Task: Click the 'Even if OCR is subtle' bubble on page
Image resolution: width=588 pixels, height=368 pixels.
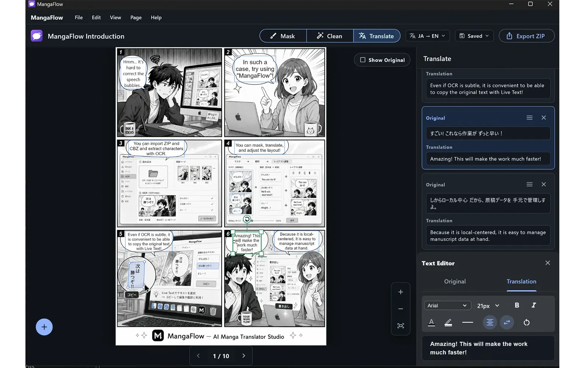Action: [148, 241]
